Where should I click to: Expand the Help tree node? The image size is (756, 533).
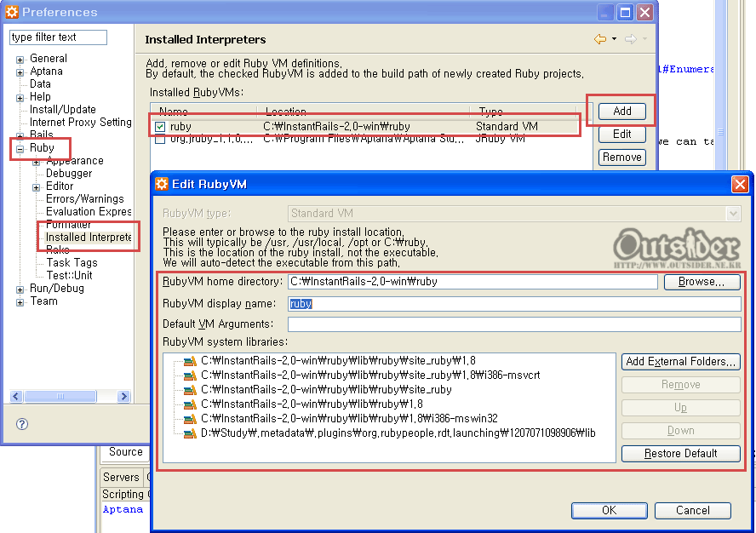[20, 98]
